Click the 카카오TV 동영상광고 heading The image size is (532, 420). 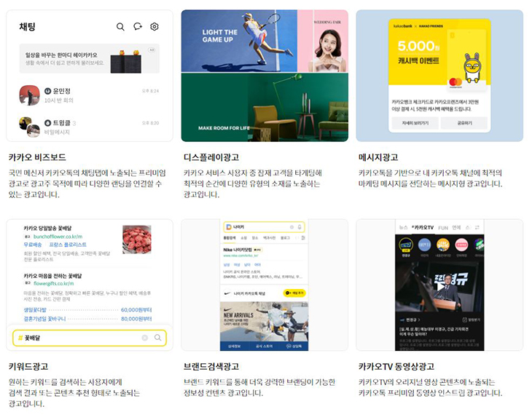pos(396,366)
